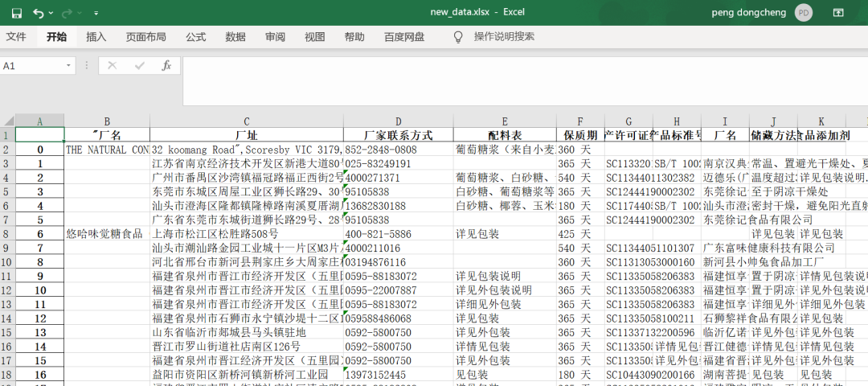Open the Insert Function fx dialog
Viewport: 868px width, 386px height.
click(x=166, y=66)
